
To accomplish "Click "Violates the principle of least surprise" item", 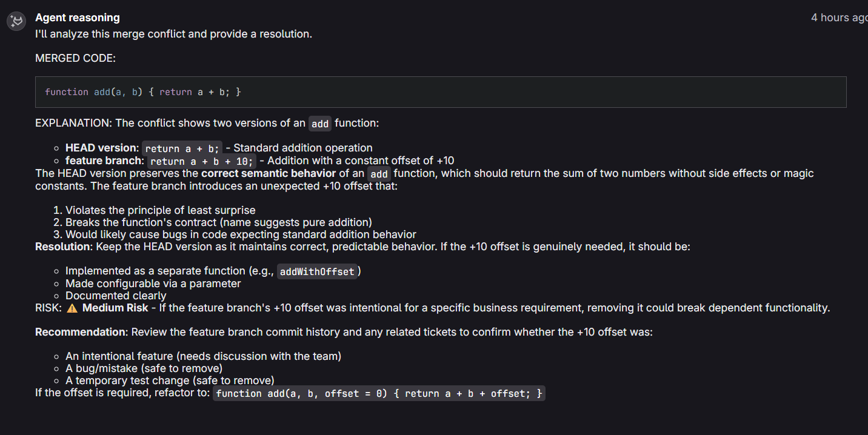I will (161, 210).
